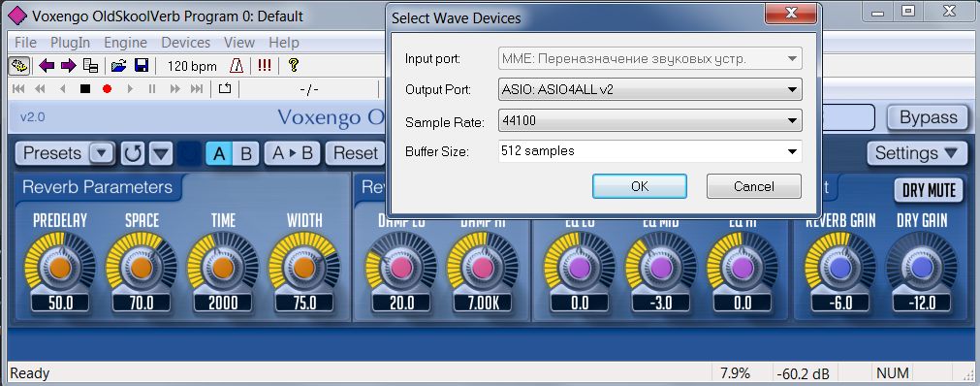
Task: Click the red panic exclamation marks icon
Action: click(x=265, y=66)
